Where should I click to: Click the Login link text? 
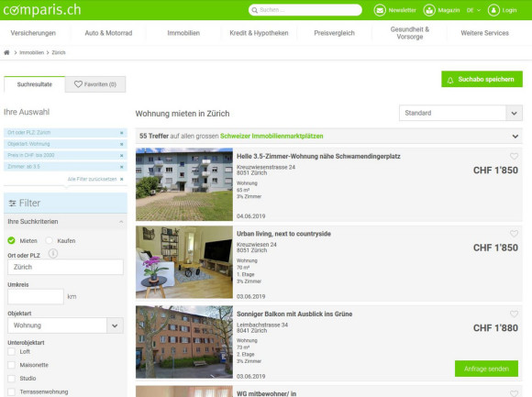click(x=510, y=10)
